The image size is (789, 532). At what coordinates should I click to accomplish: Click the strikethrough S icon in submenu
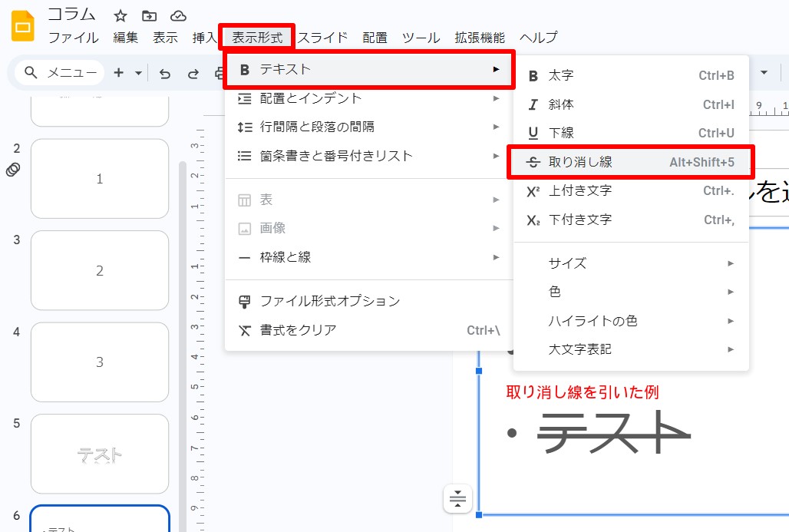(x=533, y=162)
